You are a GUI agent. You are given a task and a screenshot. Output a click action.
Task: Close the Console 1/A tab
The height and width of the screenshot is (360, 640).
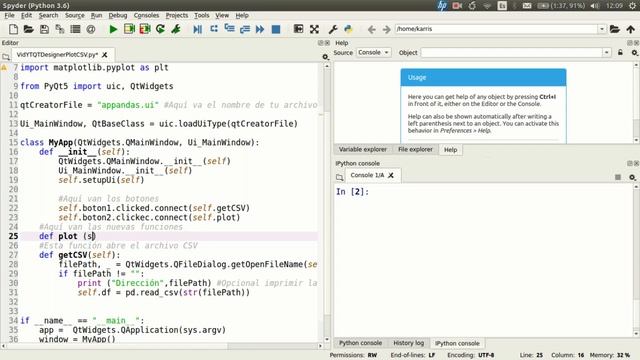[x=391, y=175]
